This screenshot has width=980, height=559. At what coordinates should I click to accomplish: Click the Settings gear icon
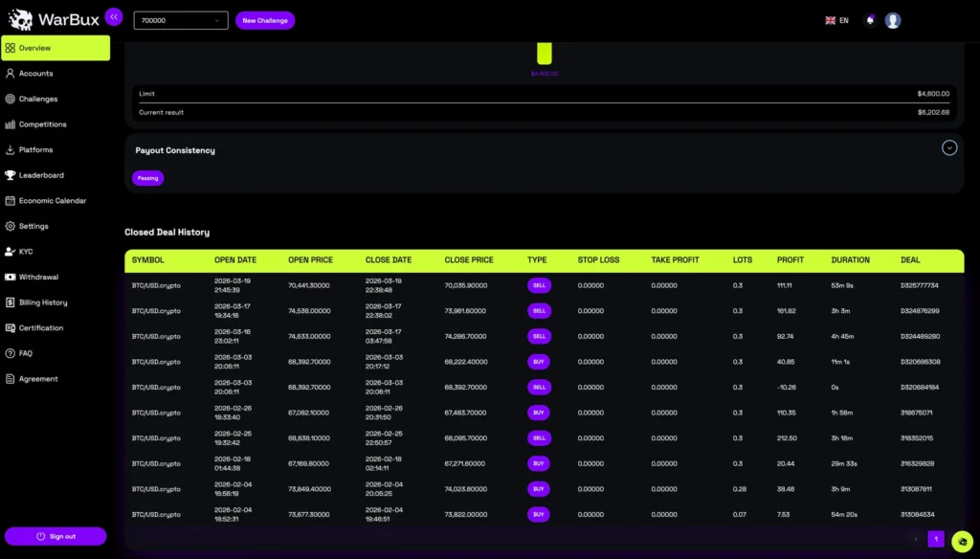[10, 226]
